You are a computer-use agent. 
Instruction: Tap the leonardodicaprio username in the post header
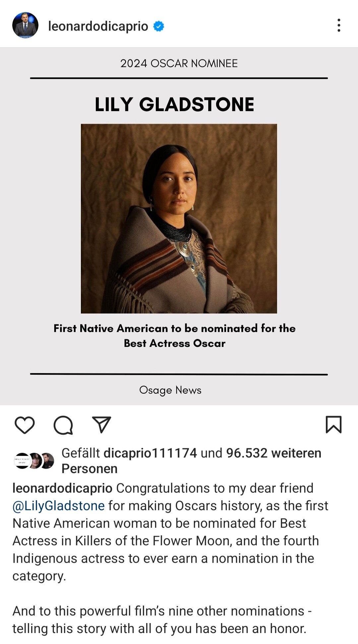coord(98,26)
